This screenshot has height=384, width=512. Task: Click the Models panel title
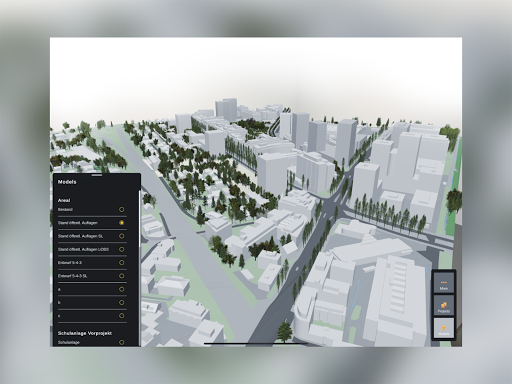point(67,182)
